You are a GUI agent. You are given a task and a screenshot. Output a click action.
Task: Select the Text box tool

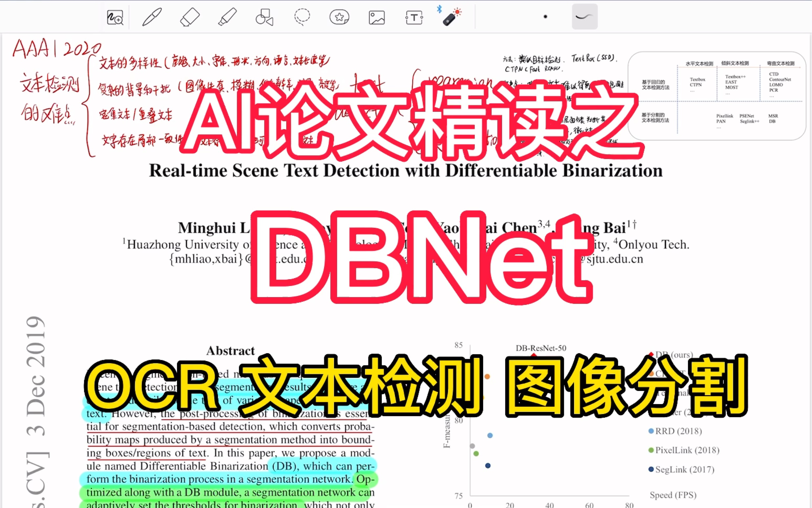(x=414, y=17)
